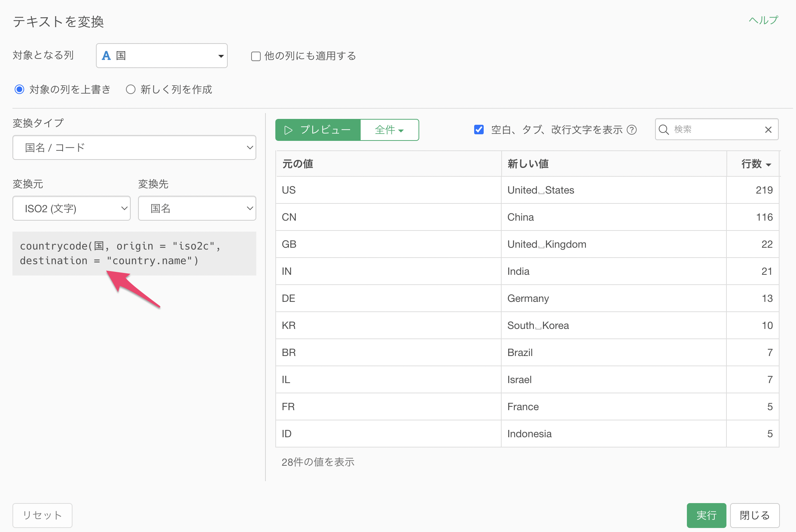Sort by the 行数 column header
This screenshot has height=532, width=796.
(753, 164)
